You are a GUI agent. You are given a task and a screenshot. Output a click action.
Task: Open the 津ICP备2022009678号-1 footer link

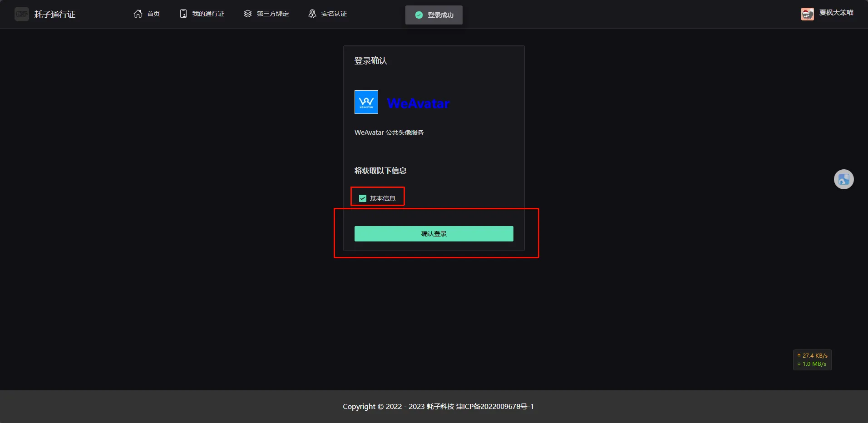click(x=495, y=407)
